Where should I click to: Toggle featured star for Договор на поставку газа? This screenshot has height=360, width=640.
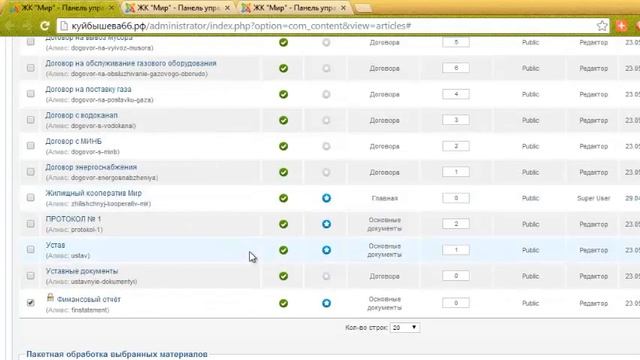pyautogui.click(x=326, y=94)
